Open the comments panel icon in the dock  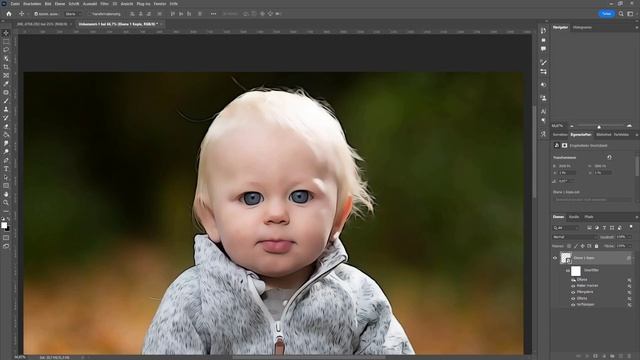tap(543, 49)
